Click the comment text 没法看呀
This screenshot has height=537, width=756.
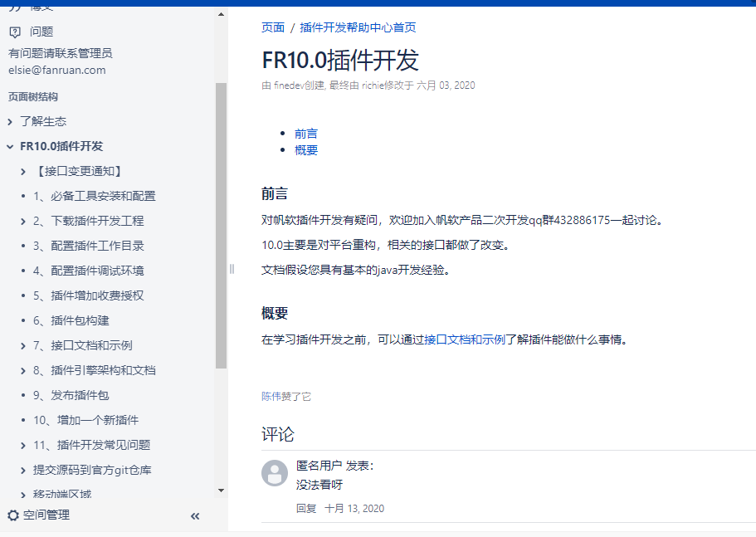(x=319, y=485)
